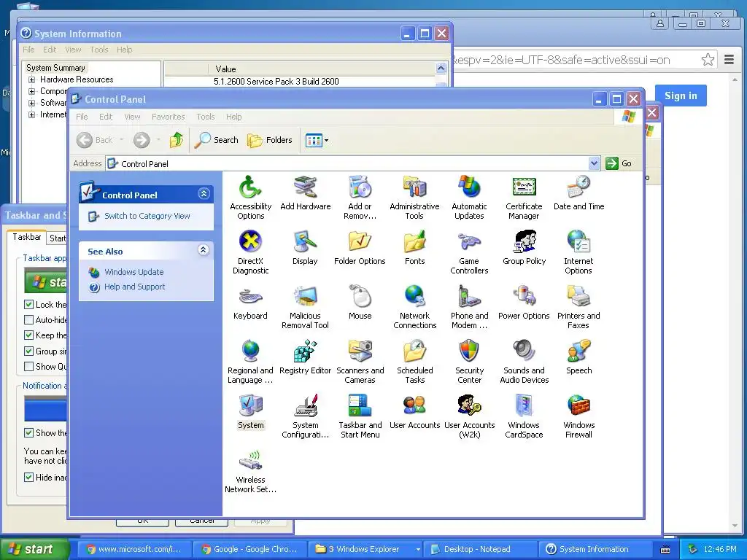
Task: Open Game Controllers icon
Action: tap(469, 252)
